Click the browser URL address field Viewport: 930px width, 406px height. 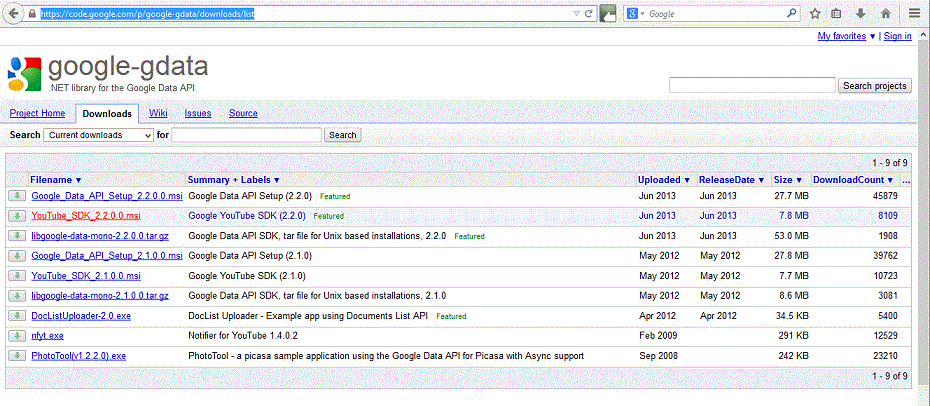(304, 13)
